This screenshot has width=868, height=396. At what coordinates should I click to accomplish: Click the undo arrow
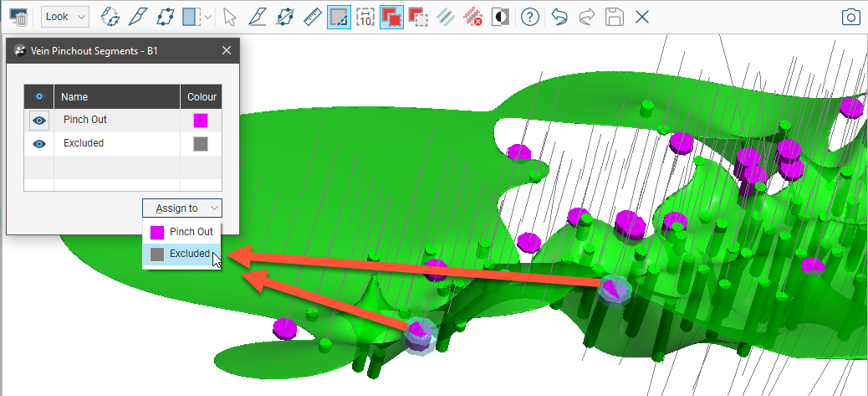tap(560, 17)
